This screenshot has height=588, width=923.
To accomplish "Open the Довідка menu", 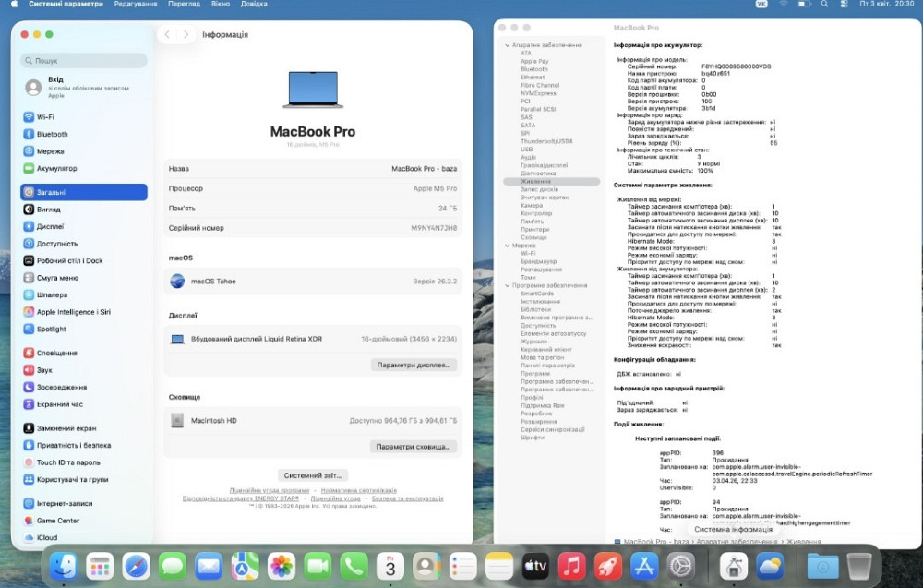I will [254, 4].
